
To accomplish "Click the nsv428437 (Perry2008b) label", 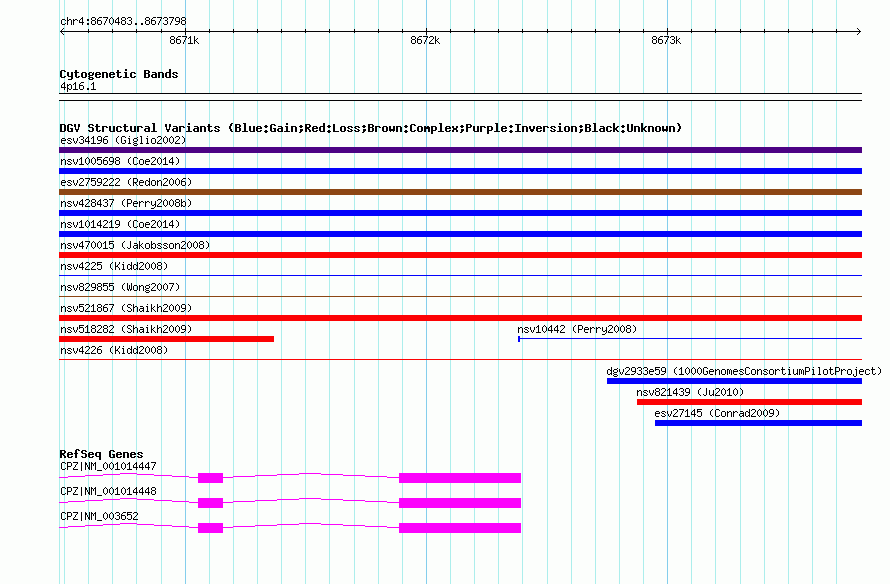I will click(126, 203).
